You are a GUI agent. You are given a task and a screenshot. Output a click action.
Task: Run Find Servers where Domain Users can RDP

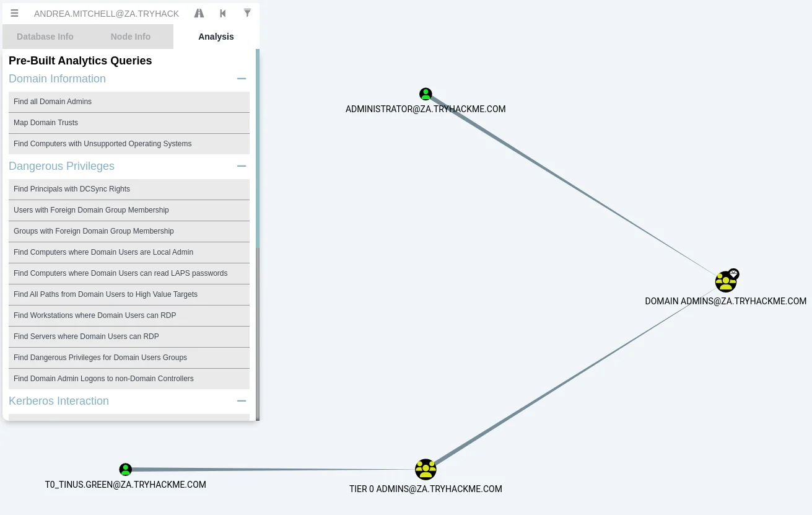[129, 337]
